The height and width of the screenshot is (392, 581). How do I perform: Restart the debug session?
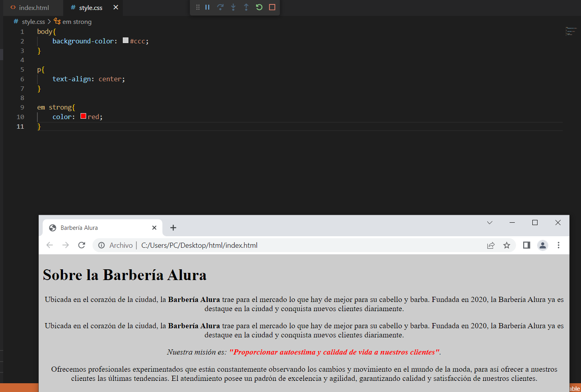point(259,7)
